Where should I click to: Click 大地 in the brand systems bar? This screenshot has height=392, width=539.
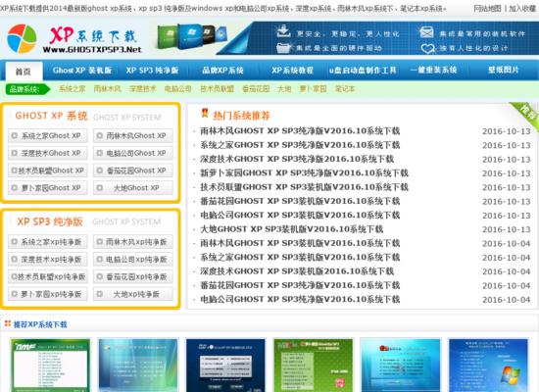pyautogui.click(x=284, y=89)
